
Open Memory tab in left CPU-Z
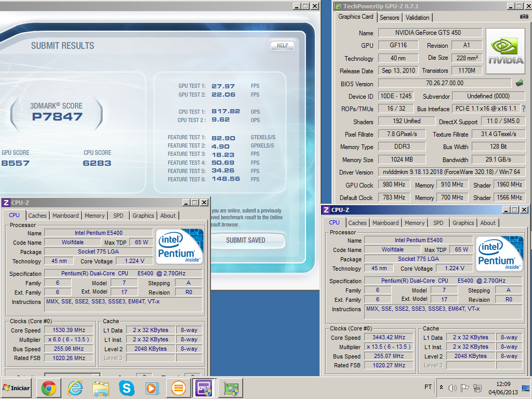coord(95,216)
